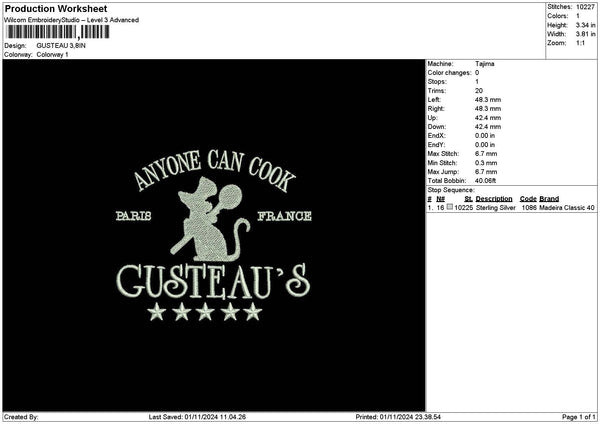This screenshot has width=600, height=424.
Task: Click the stitches count 10227
Action: [x=585, y=7]
